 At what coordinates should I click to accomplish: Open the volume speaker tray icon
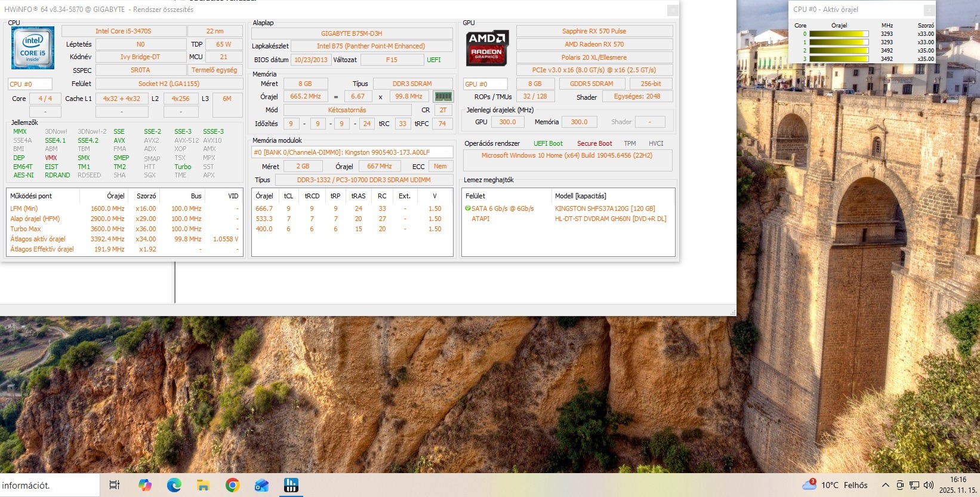tap(929, 485)
